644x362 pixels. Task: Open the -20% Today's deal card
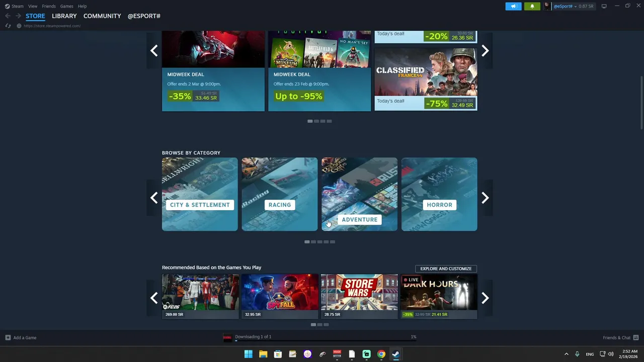click(x=426, y=37)
